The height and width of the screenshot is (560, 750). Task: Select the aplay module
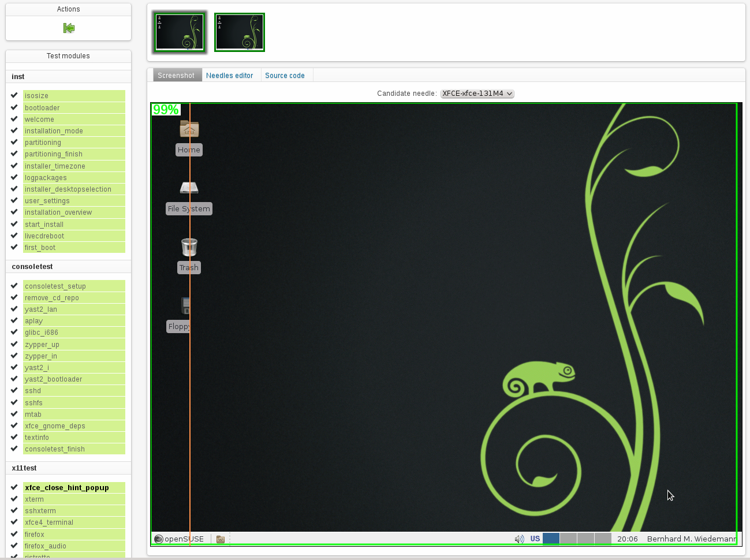pos(74,321)
